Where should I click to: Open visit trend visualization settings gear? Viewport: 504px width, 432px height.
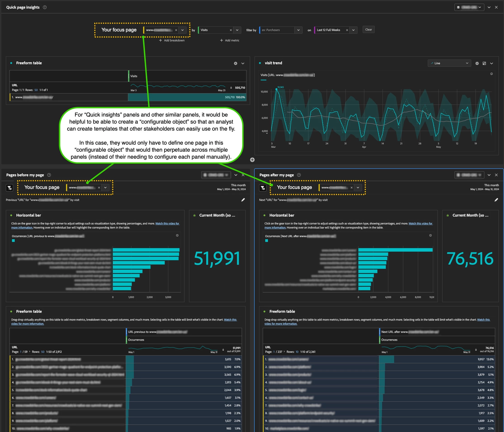(477, 63)
